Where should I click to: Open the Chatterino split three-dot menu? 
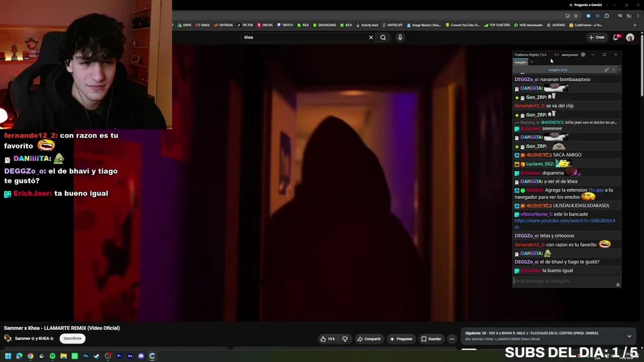click(x=613, y=70)
